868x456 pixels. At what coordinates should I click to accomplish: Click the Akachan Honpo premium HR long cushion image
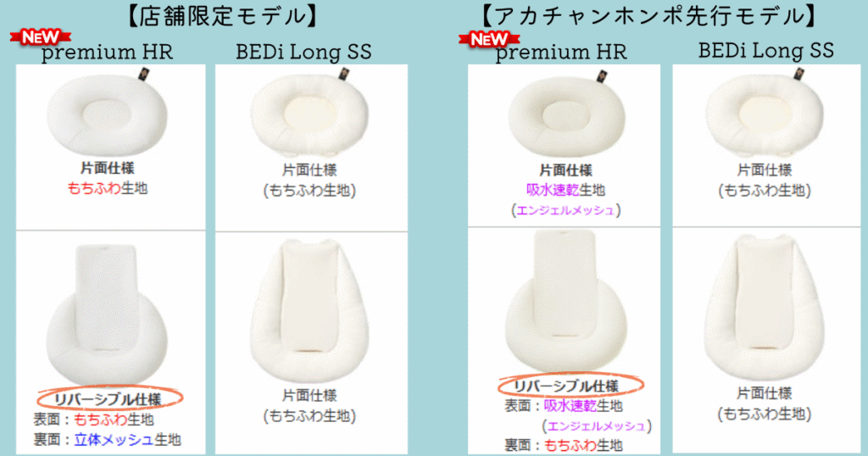point(565,302)
